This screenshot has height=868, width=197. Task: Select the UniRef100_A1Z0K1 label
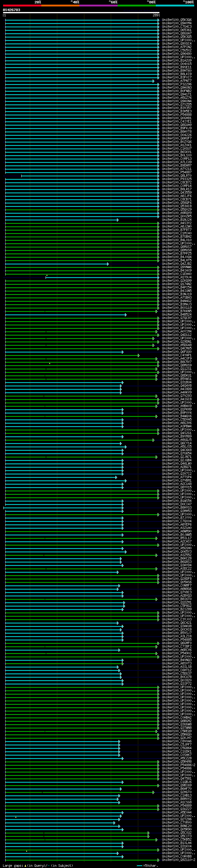(x=177, y=145)
